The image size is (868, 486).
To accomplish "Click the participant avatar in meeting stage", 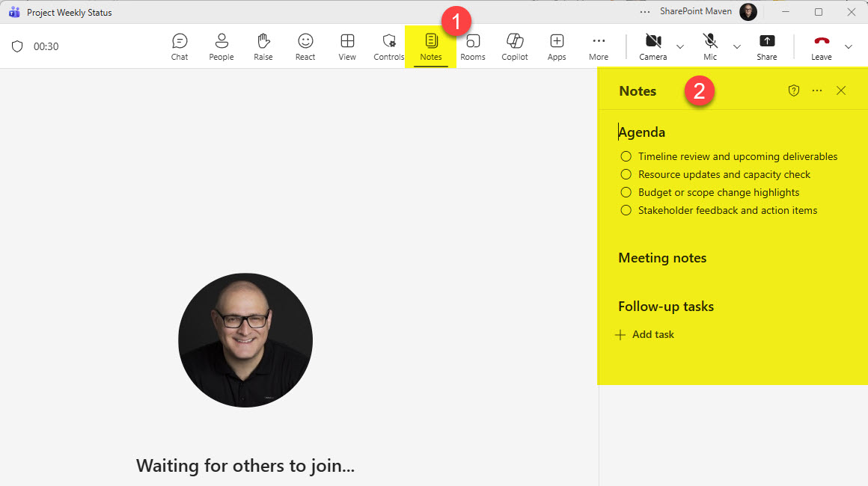I will coord(245,340).
